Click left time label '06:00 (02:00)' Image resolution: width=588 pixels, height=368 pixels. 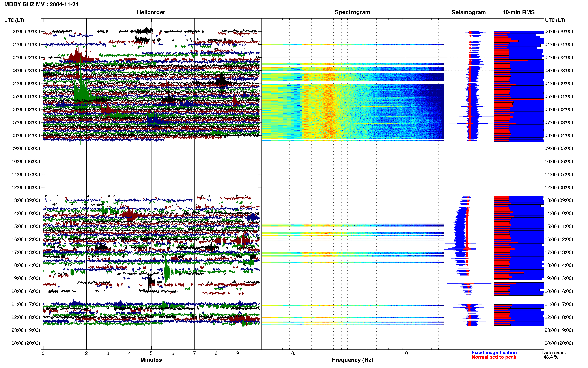(26, 109)
